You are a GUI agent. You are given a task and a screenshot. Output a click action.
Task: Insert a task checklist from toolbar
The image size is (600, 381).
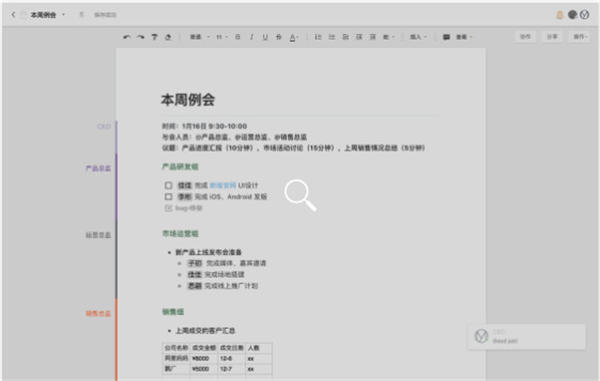coord(346,37)
